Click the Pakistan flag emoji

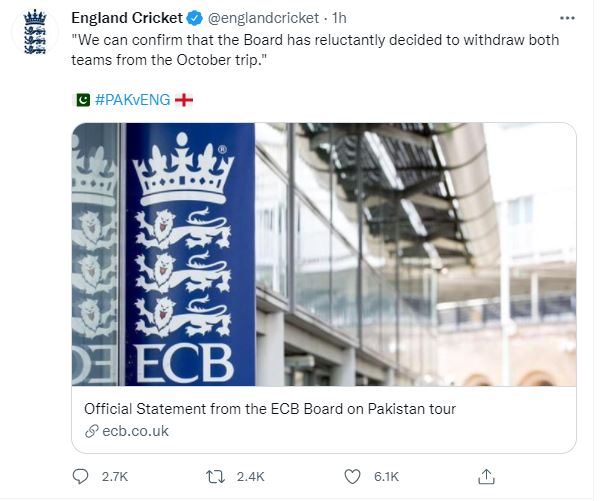(82, 100)
